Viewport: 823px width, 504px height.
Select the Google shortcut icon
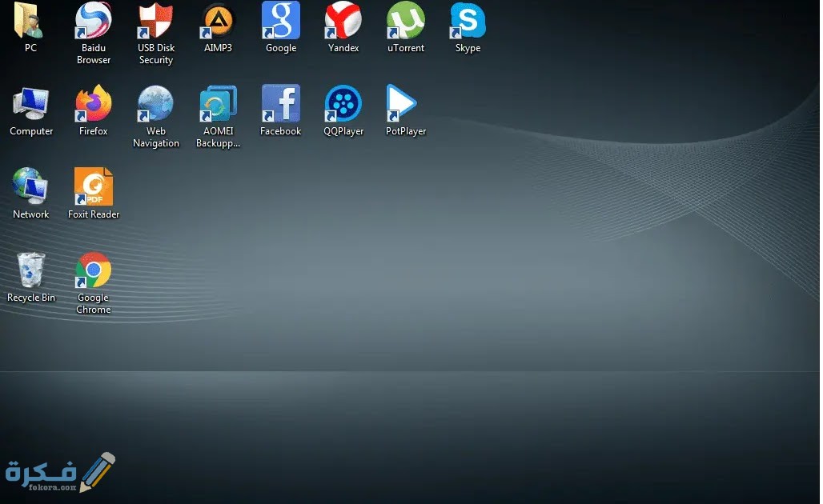(280, 22)
